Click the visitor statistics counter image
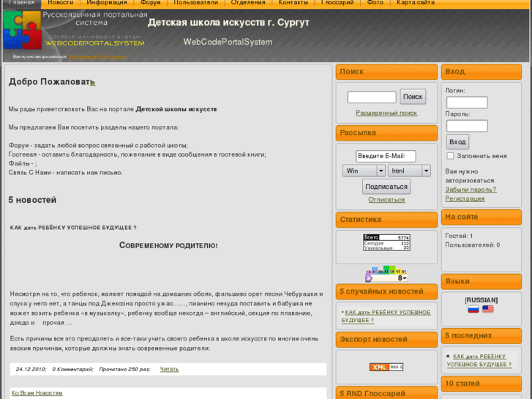The image size is (532, 399). pyautogui.click(x=386, y=242)
